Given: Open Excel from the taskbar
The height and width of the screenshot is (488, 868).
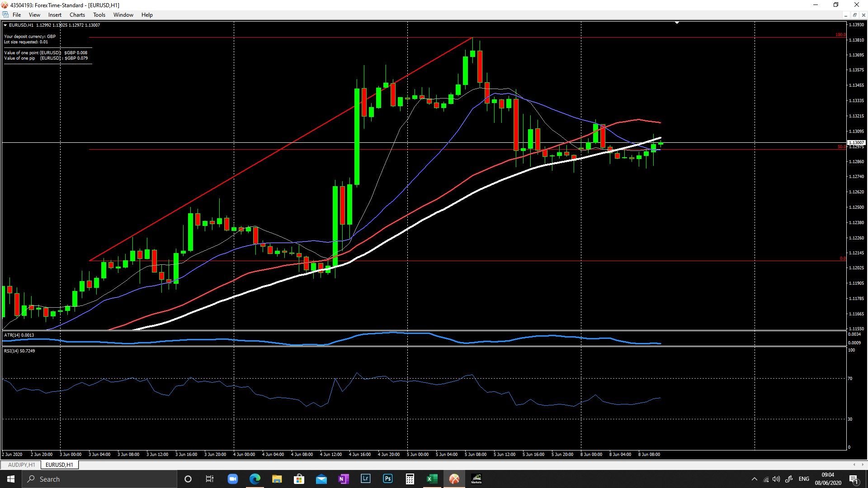Looking at the screenshot, I should (432, 479).
